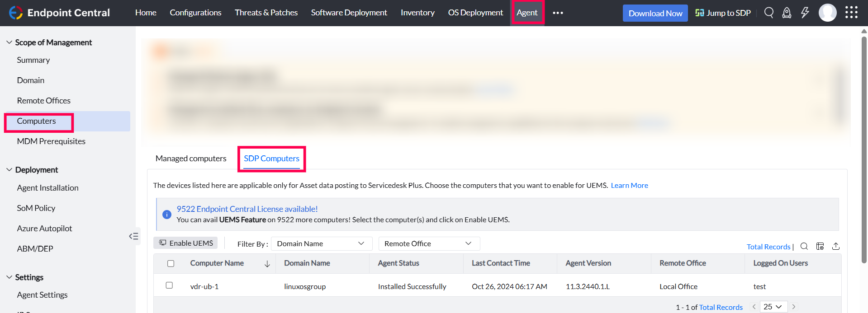Go to next page arrow
Image resolution: width=868 pixels, height=313 pixels.
click(x=794, y=307)
